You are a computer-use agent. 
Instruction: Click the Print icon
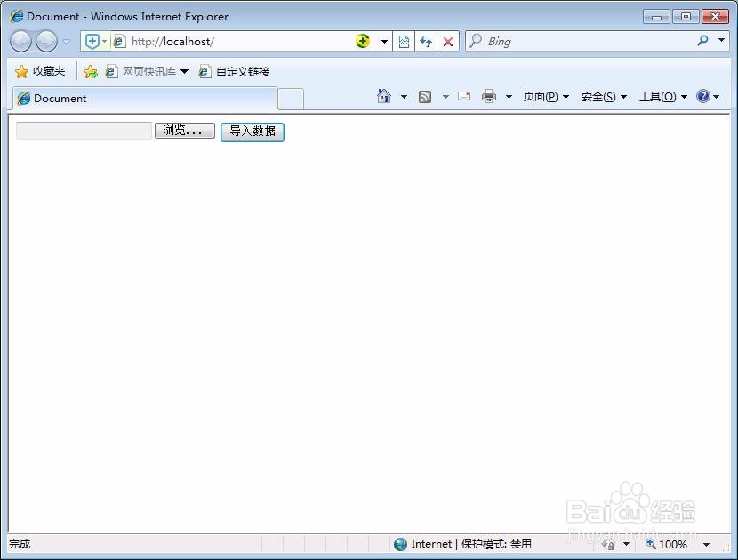[x=488, y=96]
